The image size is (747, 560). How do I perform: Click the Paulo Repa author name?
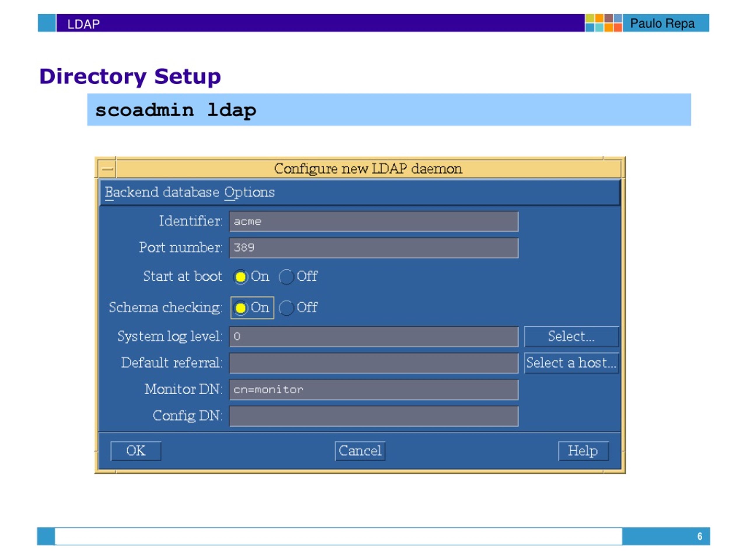coord(662,24)
